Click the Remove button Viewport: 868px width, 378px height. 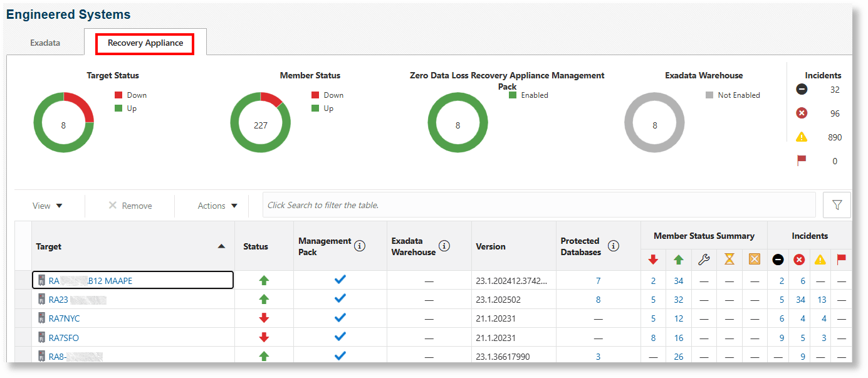[x=130, y=206]
